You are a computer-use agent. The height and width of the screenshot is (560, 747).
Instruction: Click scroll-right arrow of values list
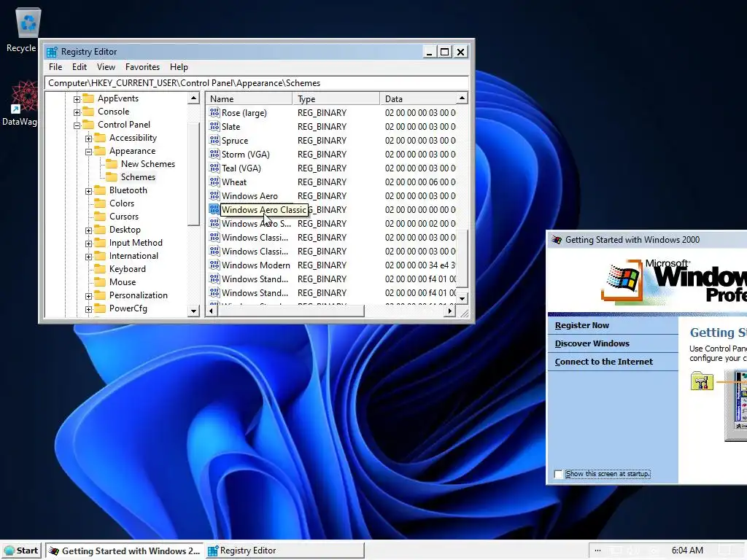tap(449, 311)
